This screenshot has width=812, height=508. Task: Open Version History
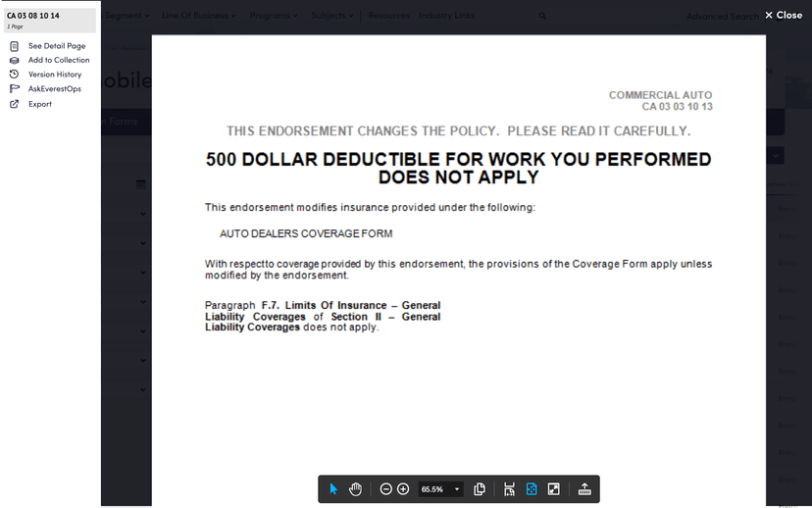(55, 75)
